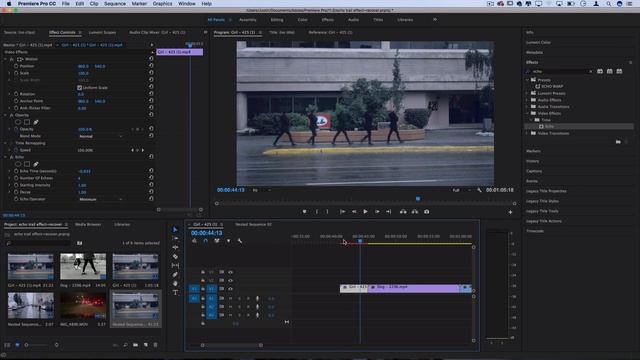The height and width of the screenshot is (360, 640).
Task: Toggle V1 track output eye
Action: (x=231, y=289)
